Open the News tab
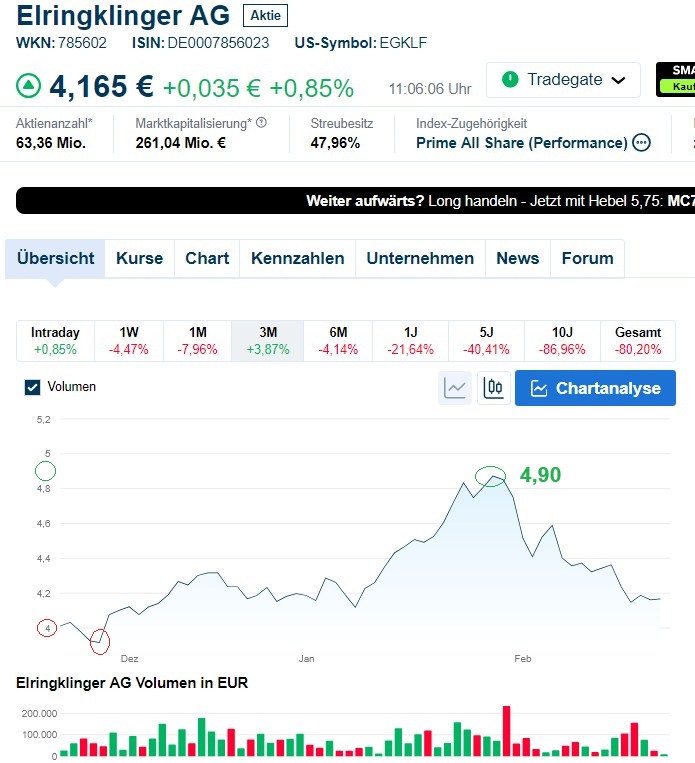 [517, 258]
